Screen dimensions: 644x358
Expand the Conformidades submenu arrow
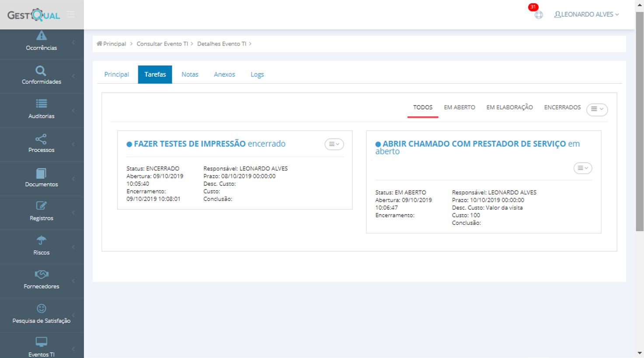tap(73, 76)
